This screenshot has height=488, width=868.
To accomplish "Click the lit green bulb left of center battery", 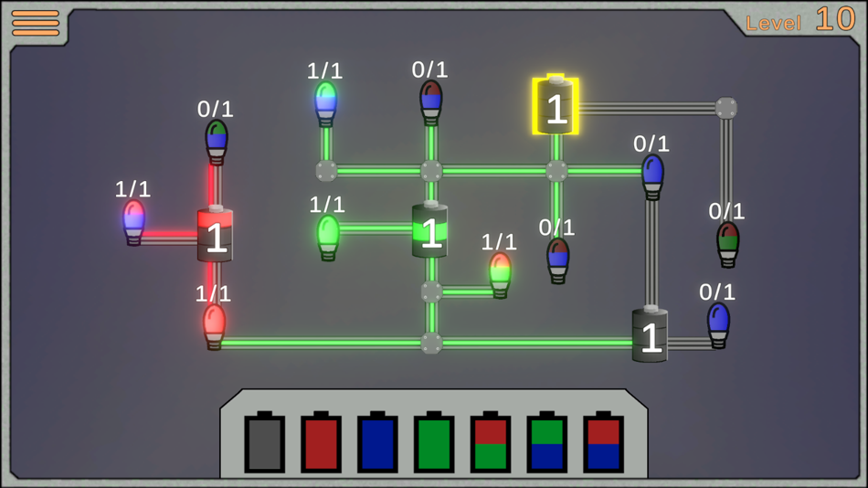I will click(328, 238).
